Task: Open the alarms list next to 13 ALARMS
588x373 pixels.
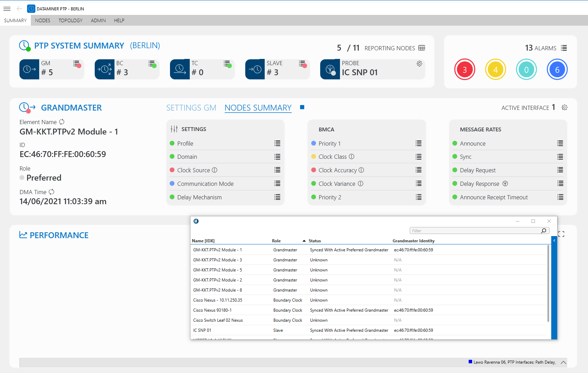Action: 565,48
